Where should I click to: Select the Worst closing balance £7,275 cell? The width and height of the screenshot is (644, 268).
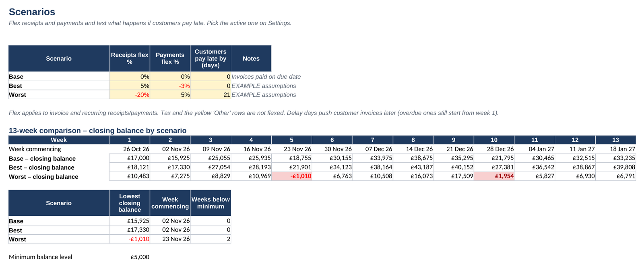click(170, 176)
